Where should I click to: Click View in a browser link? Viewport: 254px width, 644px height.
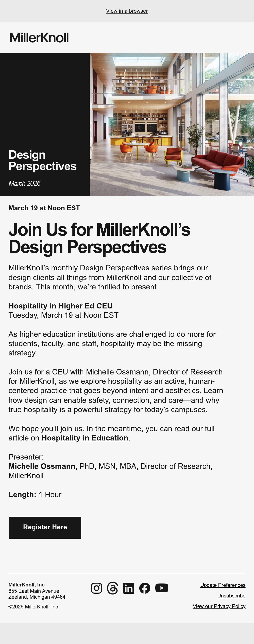click(127, 11)
